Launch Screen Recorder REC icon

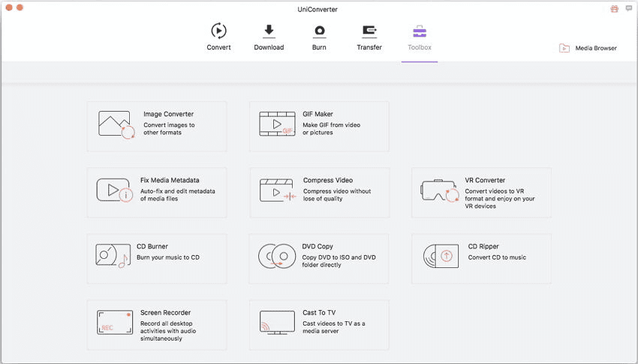[115, 322]
